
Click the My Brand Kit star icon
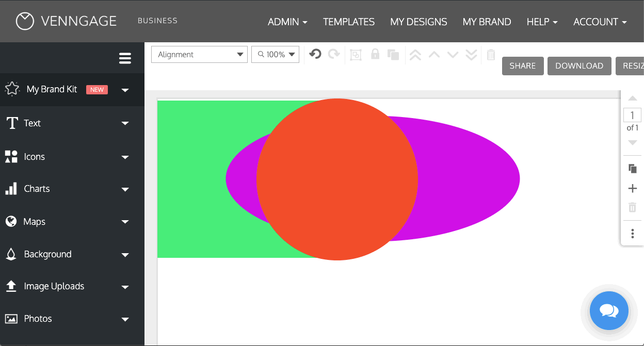(12, 89)
